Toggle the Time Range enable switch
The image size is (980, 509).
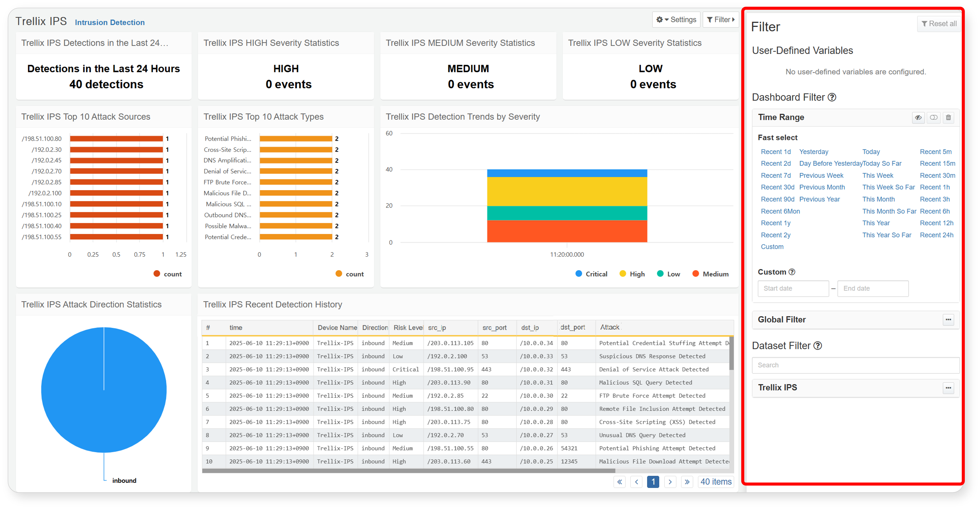pyautogui.click(x=933, y=118)
